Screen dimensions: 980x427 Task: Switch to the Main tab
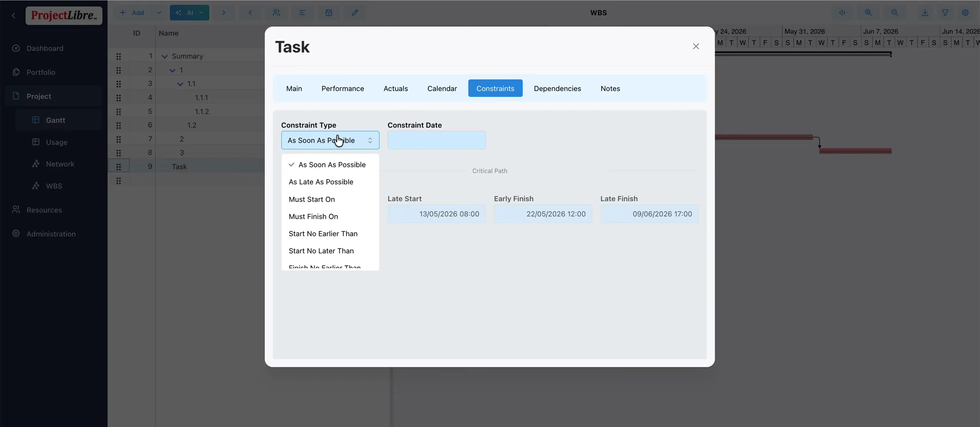point(294,88)
